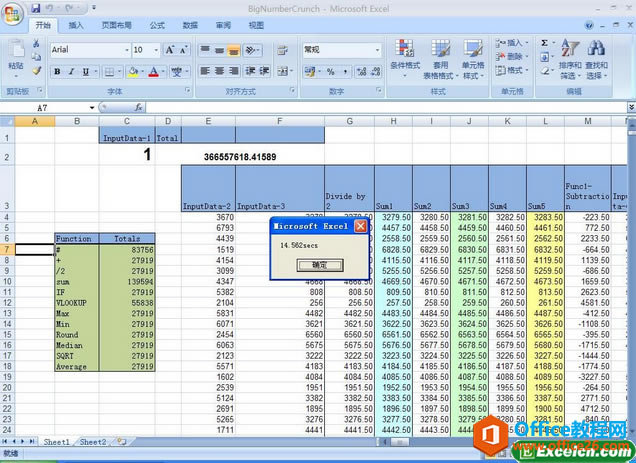Select row 7 header
This screenshot has width=636, height=463.
point(7,249)
